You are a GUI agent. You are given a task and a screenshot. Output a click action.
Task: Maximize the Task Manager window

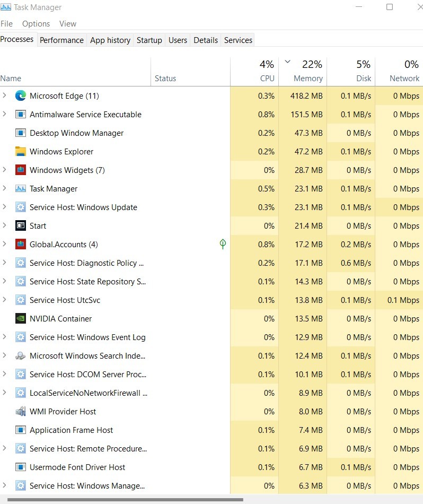pyautogui.click(x=390, y=7)
